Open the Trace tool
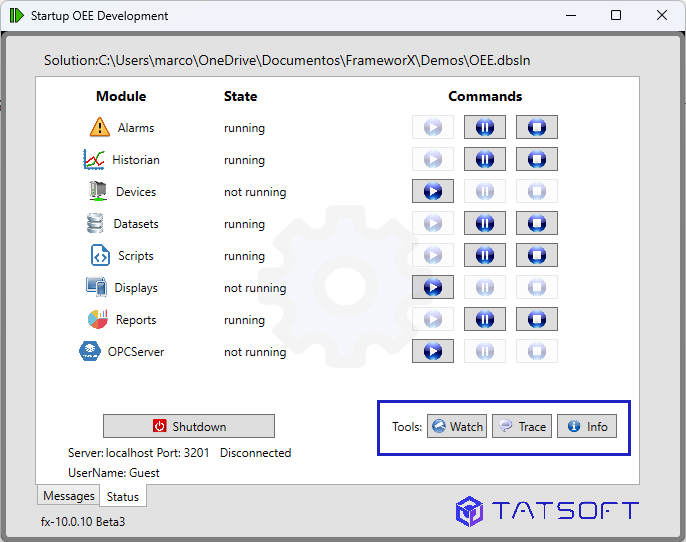The width and height of the screenshot is (686, 542). tap(522, 426)
